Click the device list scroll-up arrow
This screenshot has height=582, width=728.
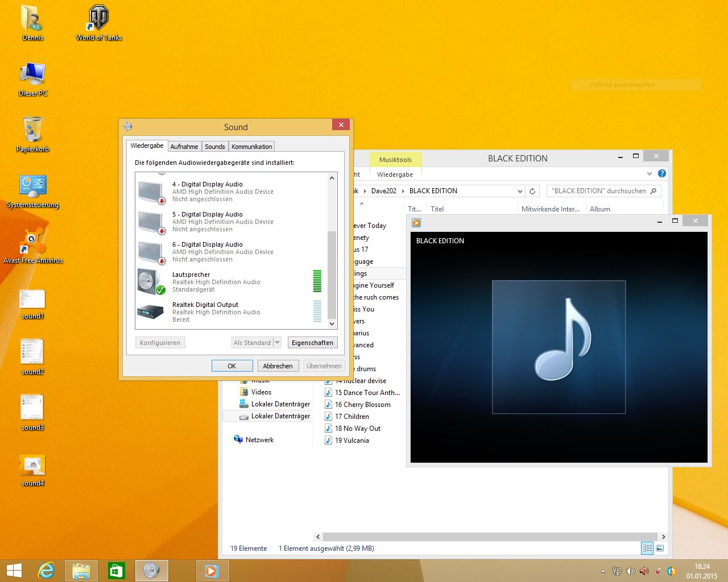332,178
